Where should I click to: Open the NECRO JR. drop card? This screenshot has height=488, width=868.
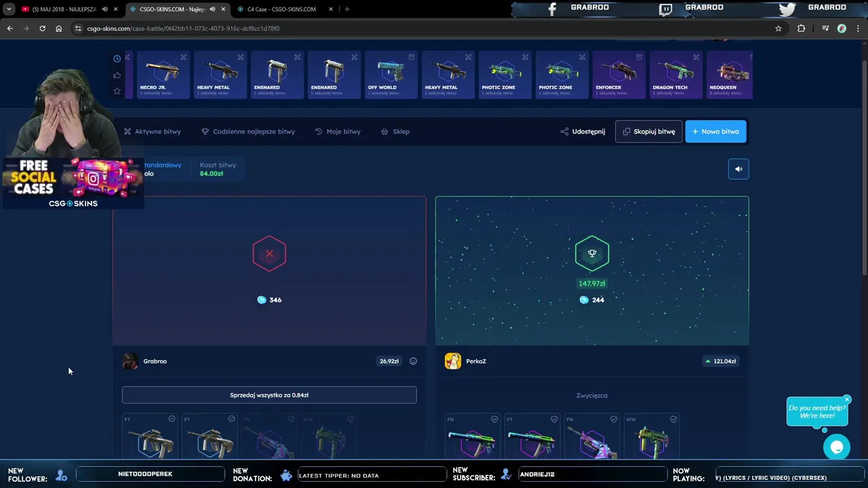(x=163, y=75)
